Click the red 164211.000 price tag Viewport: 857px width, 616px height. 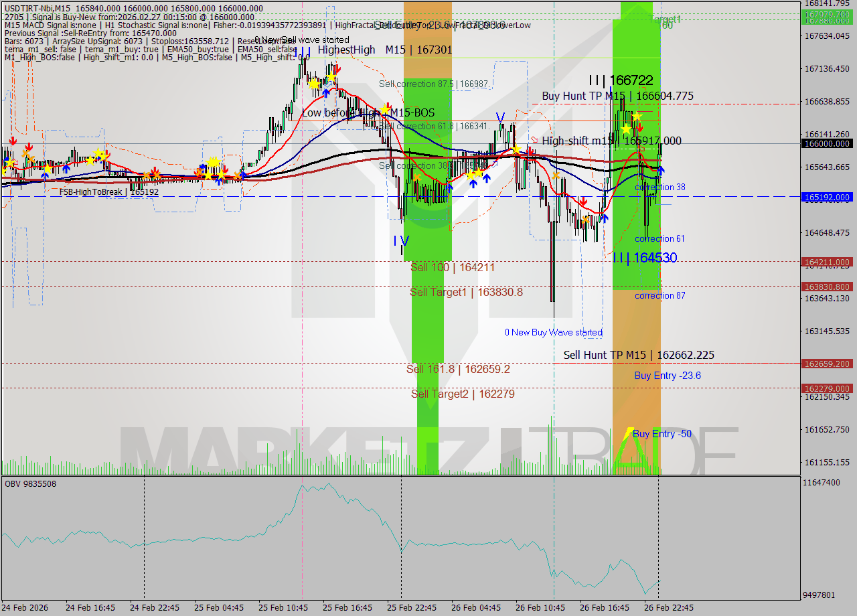tap(827, 262)
